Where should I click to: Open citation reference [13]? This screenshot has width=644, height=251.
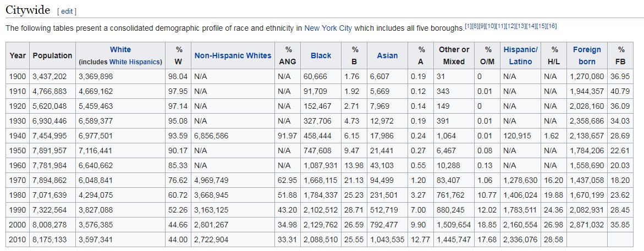click(x=521, y=26)
